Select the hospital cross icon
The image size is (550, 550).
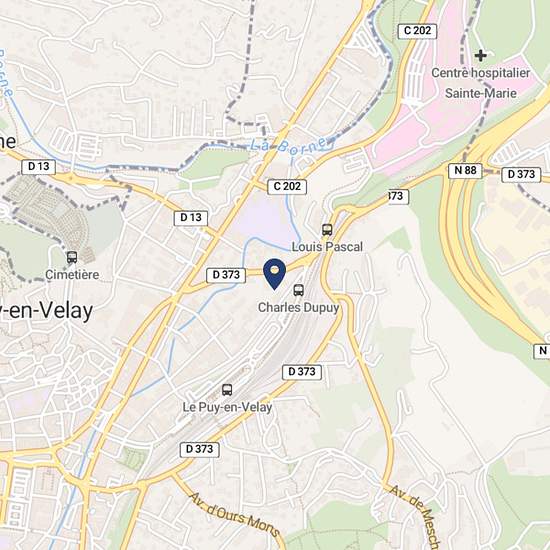coord(481,55)
